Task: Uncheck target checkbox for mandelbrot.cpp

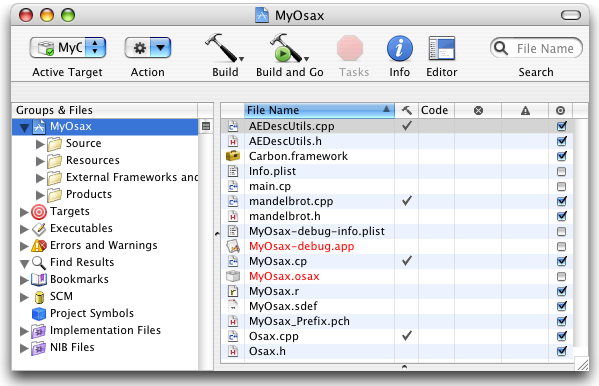Action: pos(561,201)
